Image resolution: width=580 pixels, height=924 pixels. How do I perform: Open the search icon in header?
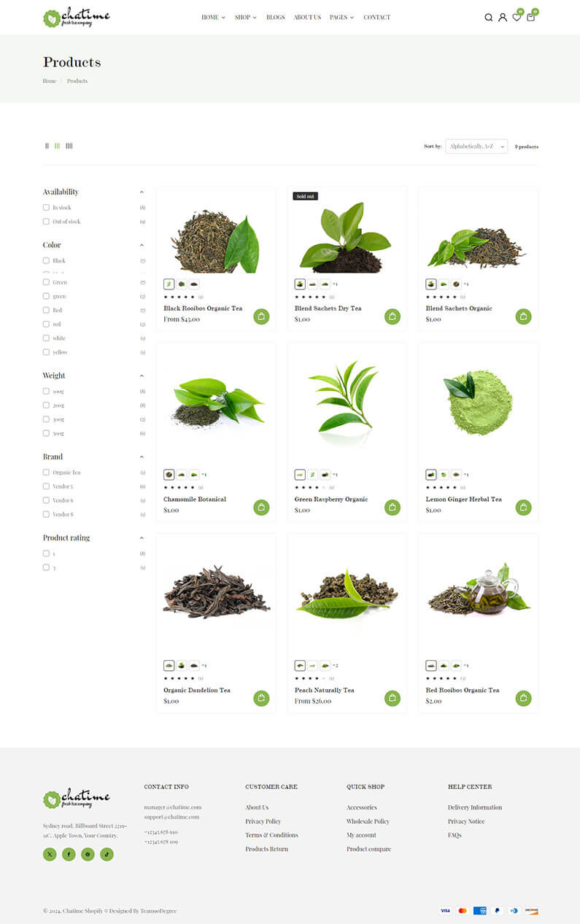coord(488,18)
